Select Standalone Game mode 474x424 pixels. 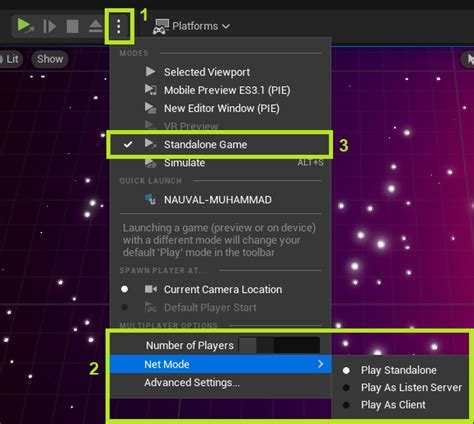point(220,144)
